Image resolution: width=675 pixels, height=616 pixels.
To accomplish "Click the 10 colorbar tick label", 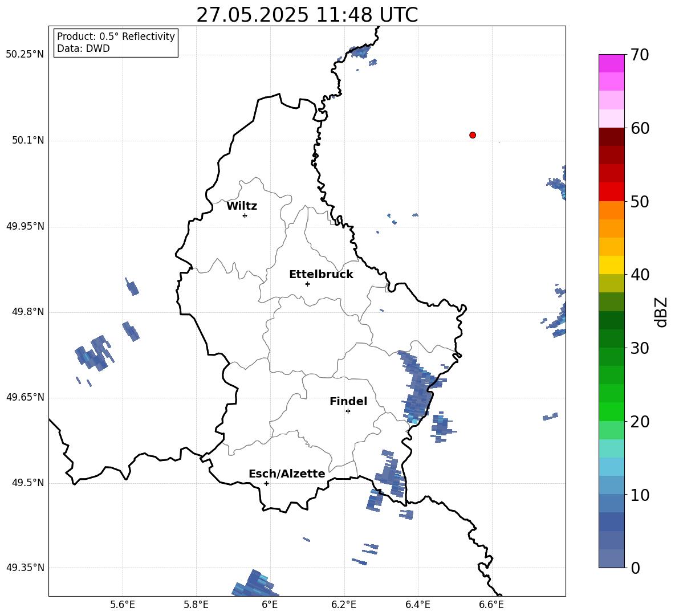I will (x=640, y=495).
